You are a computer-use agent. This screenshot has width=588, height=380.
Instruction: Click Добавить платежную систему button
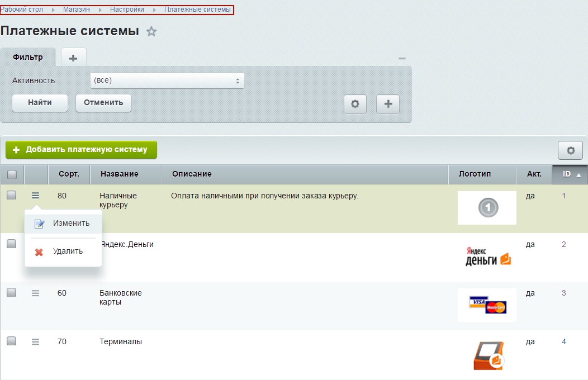[81, 150]
